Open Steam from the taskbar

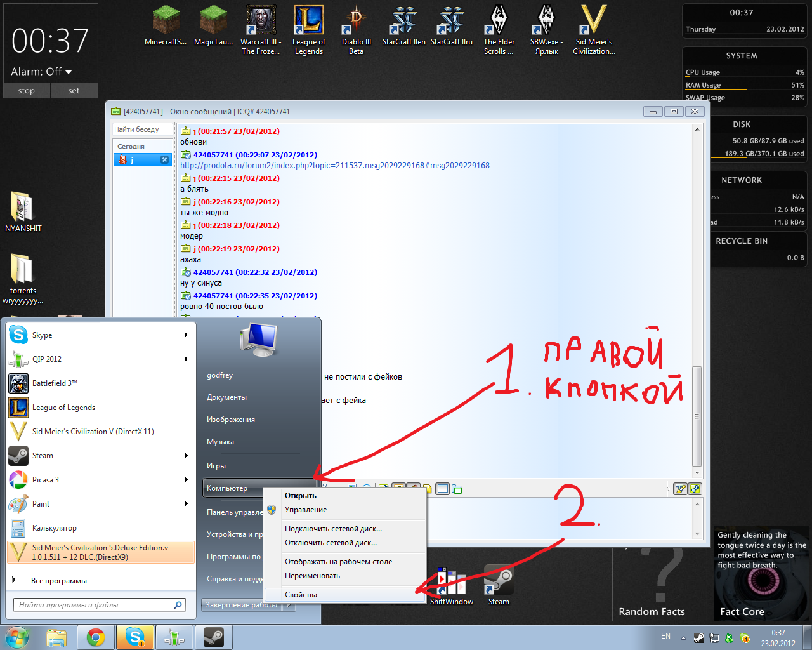coord(213,637)
